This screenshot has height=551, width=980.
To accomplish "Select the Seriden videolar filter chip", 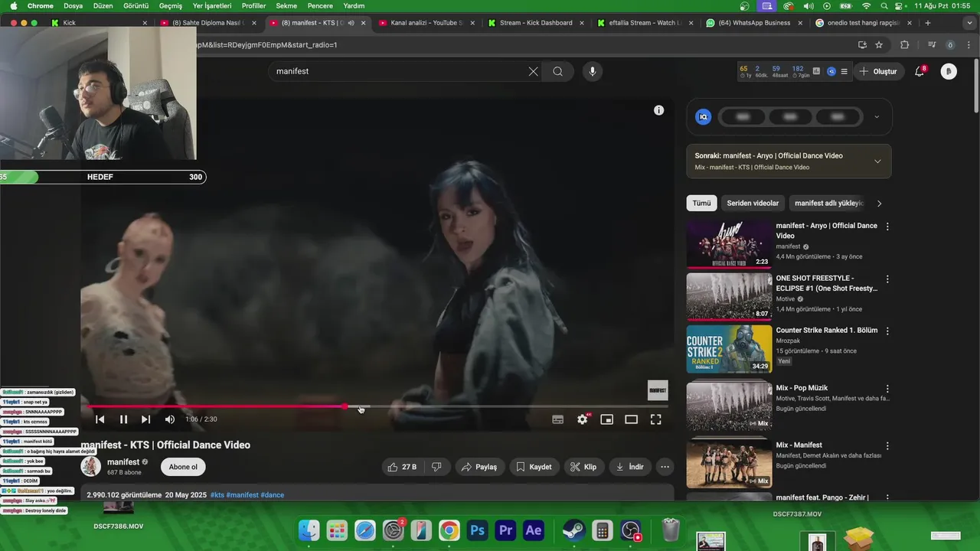I will coord(753,204).
